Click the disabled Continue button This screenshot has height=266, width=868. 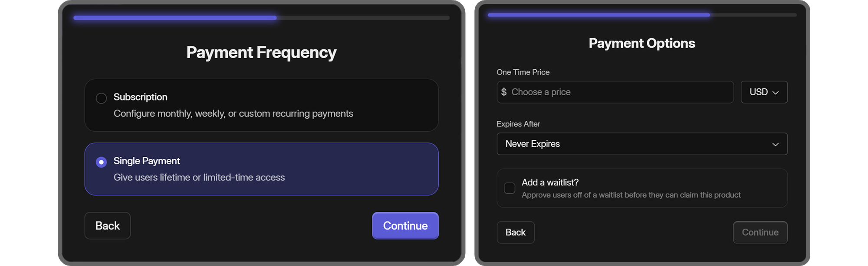[x=760, y=232]
